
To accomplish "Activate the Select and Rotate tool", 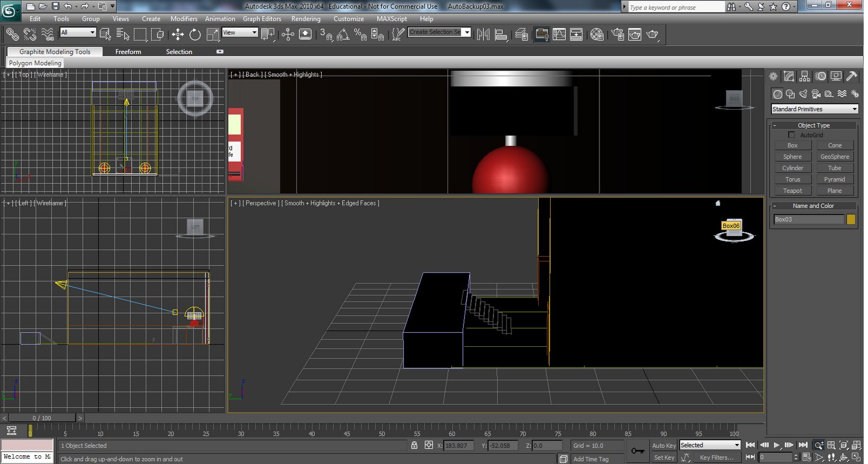I will pyautogui.click(x=195, y=35).
